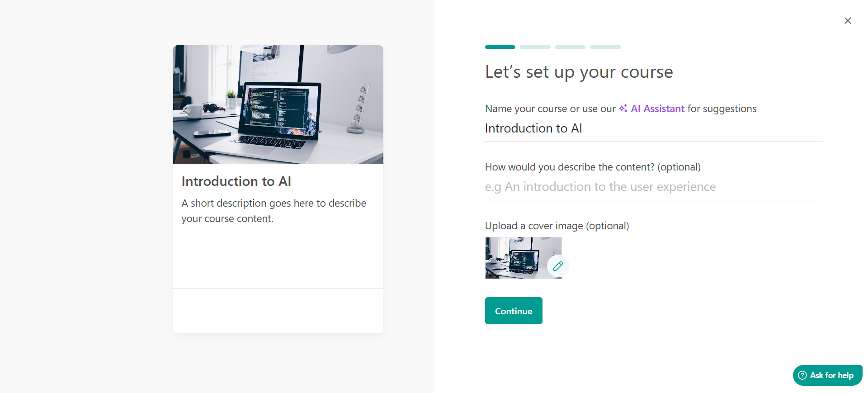Click the Continue button
868x393 pixels.
514,311
